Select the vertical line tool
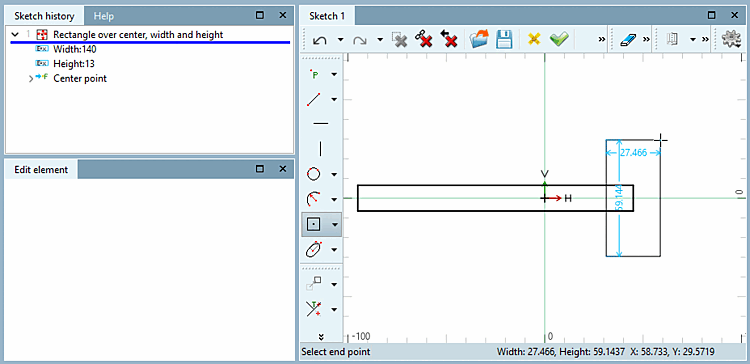 (x=320, y=149)
